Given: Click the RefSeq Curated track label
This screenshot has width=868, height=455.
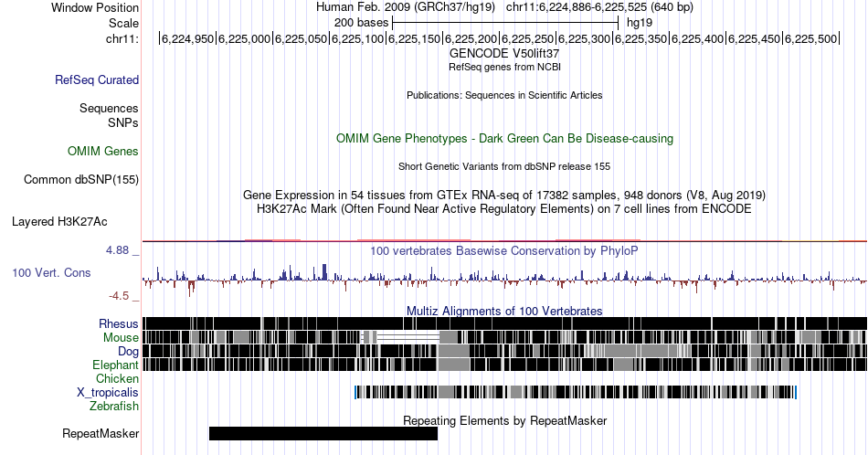Looking at the screenshot, I should click(96, 79).
